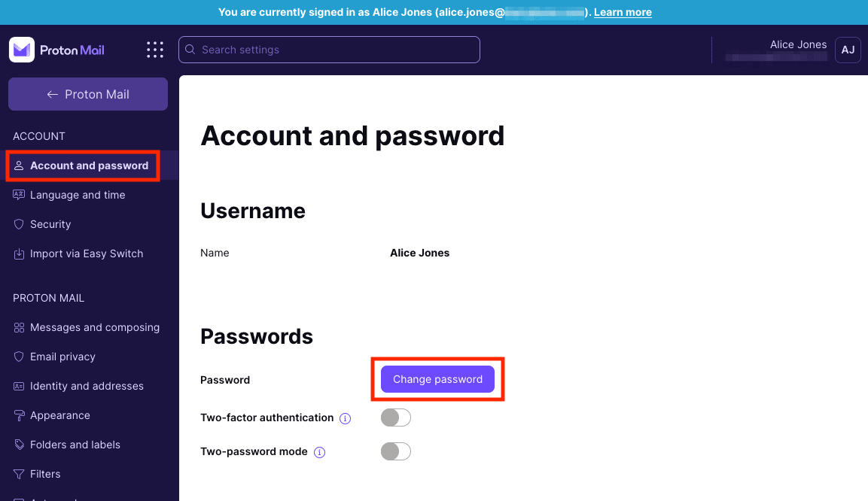Click the info icon beside Two-password mode
Screen dimensions: 868x501
319,452
